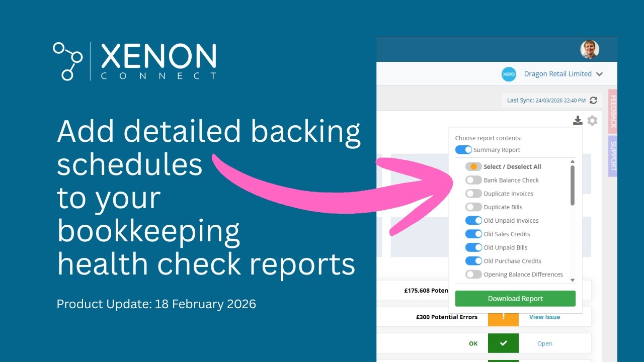Click the report list scrollbar thumb
Image resolution: width=644 pixels, height=362 pixels.
coord(573,185)
